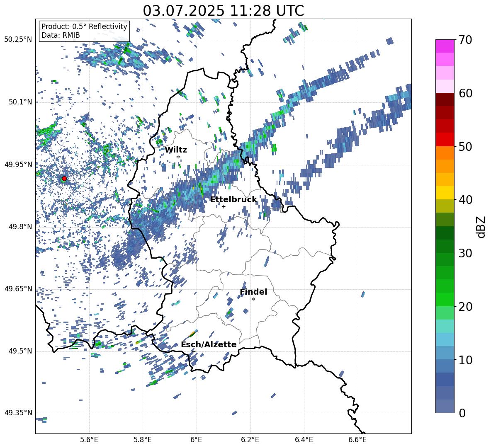Click the 5.8°E longitude label
The image size is (491, 448).
tap(143, 440)
